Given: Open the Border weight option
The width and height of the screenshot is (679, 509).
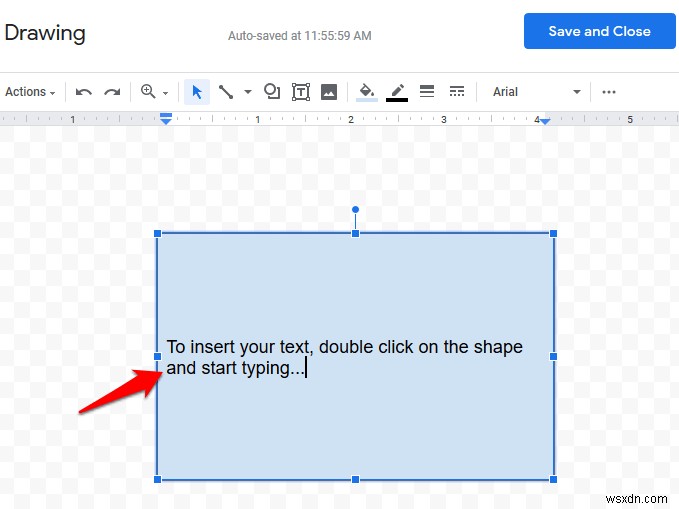Looking at the screenshot, I should [427, 91].
